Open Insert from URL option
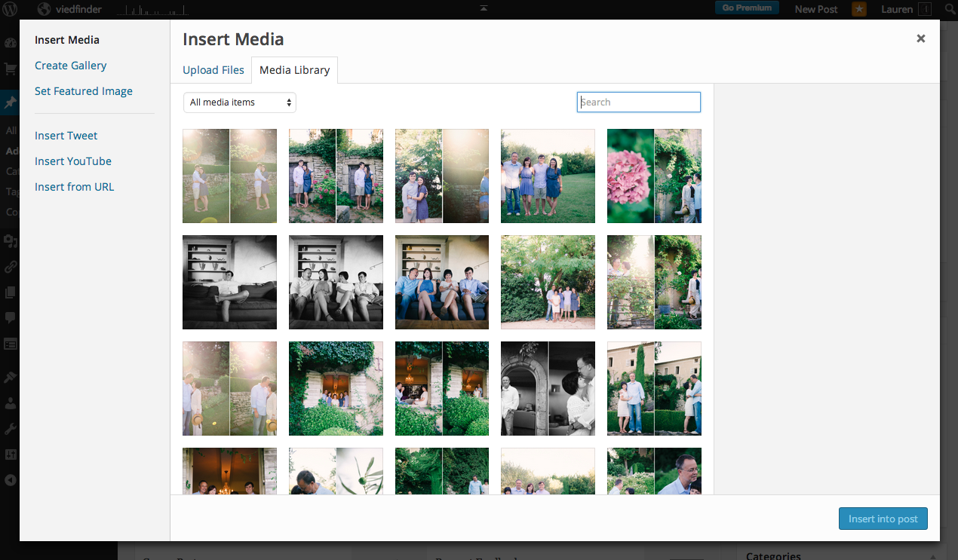Image resolution: width=958 pixels, height=560 pixels. pyautogui.click(x=75, y=187)
